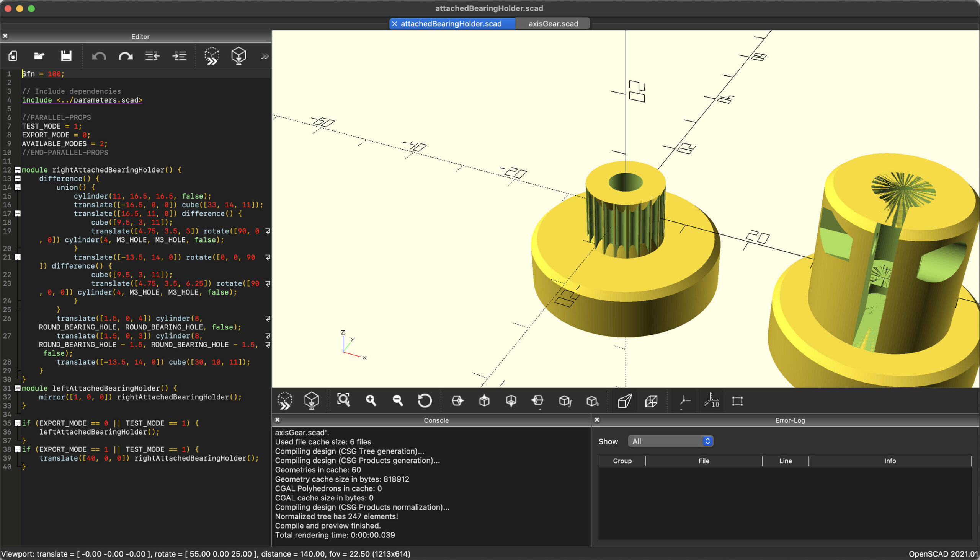Close the Console panel

277,420
